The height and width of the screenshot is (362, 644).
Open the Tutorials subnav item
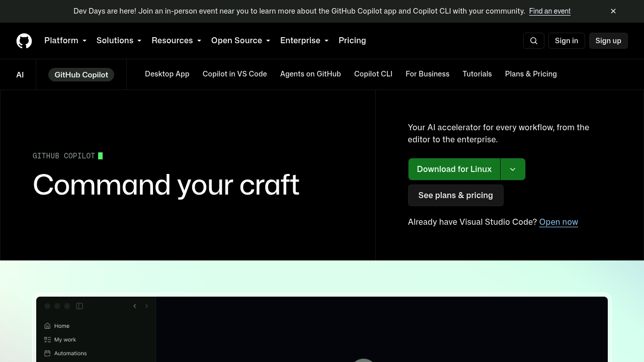[x=477, y=74]
